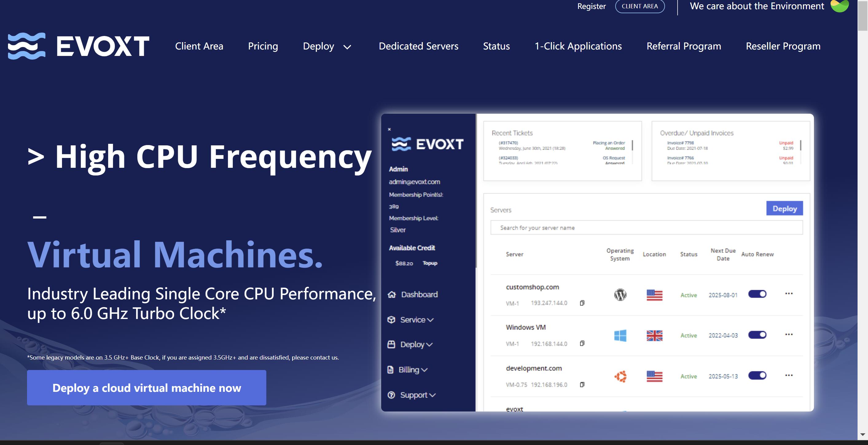Toggle auto-renew switch for development.com

pyautogui.click(x=757, y=375)
